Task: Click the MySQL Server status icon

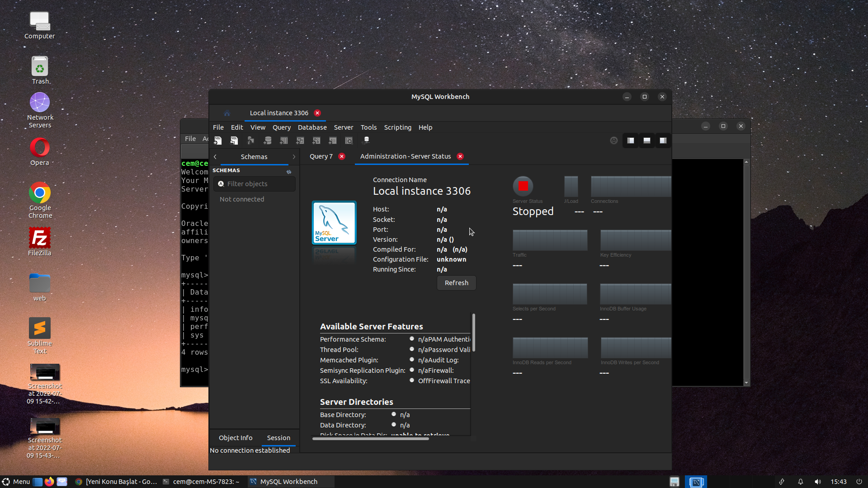Action: [524, 186]
